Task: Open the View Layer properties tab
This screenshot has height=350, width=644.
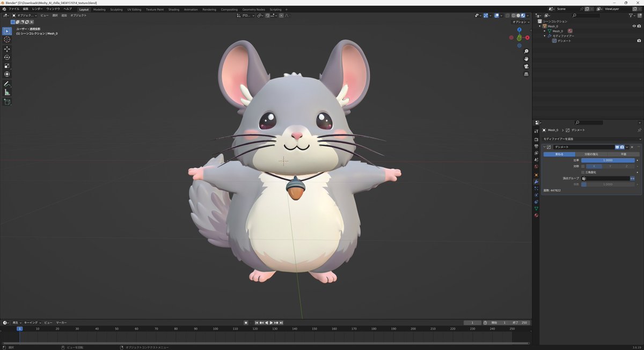Action: point(536,153)
